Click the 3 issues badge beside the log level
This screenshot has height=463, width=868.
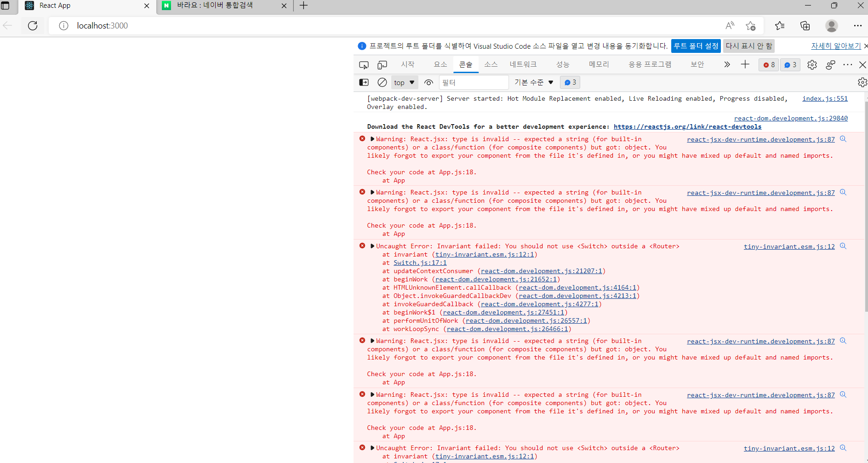[570, 82]
